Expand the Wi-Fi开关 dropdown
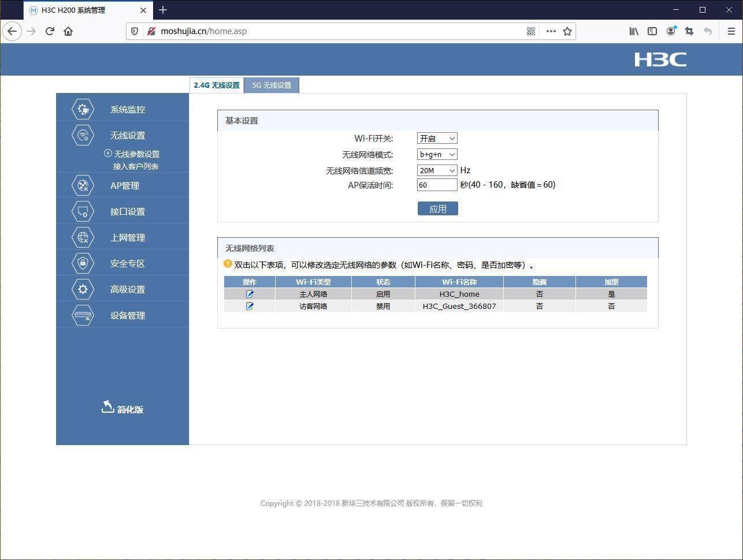The image size is (743, 560). pos(437,139)
